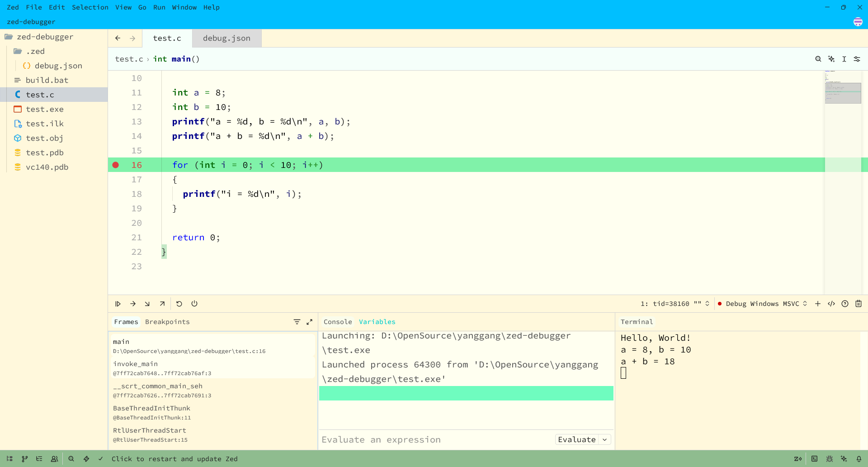This screenshot has height=467, width=868.
Task: Toggle the breakpoint on line 16
Action: [116, 165]
